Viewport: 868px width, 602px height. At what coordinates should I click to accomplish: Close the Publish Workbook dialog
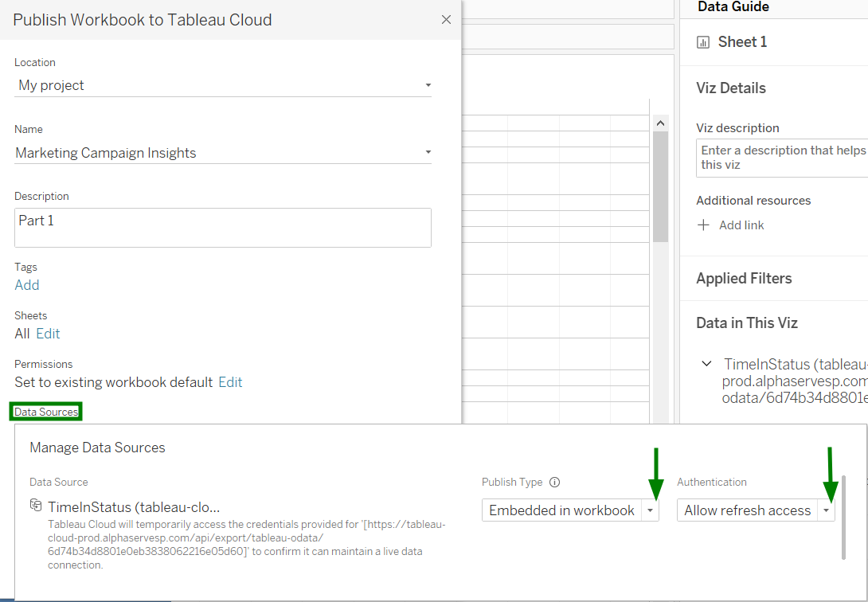(x=446, y=20)
